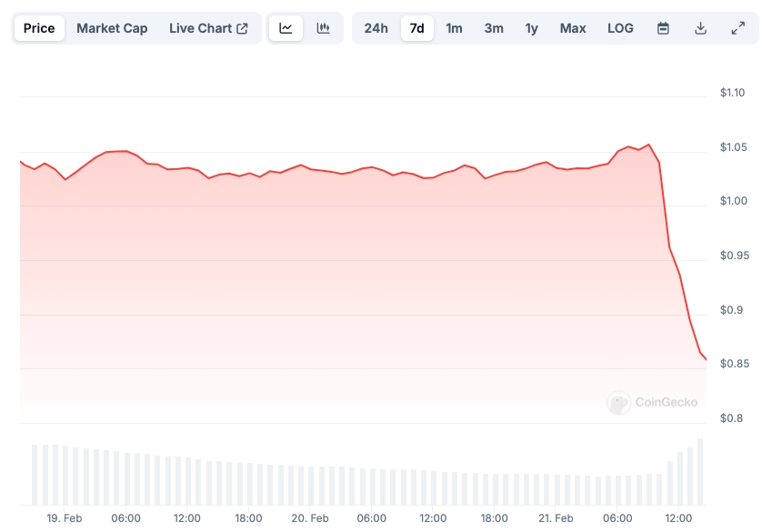Choose the 3m time range

pyautogui.click(x=494, y=28)
